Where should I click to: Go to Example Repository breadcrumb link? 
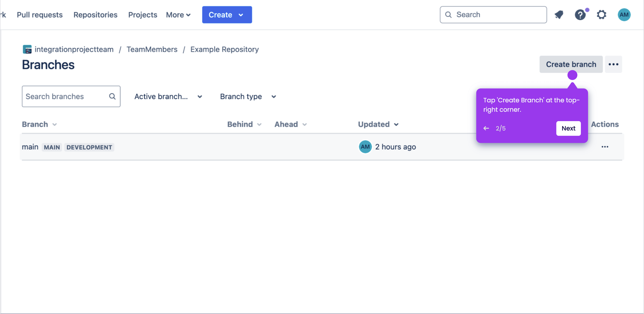click(x=224, y=49)
